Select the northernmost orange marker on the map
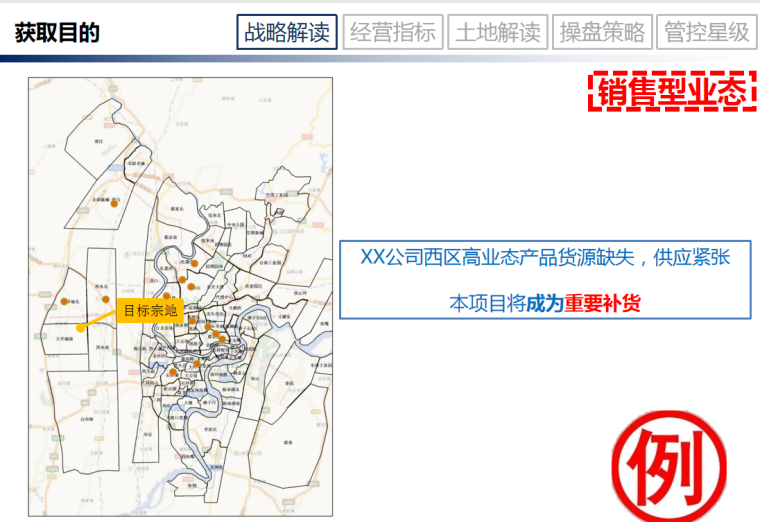760x522 pixels. 117,202
